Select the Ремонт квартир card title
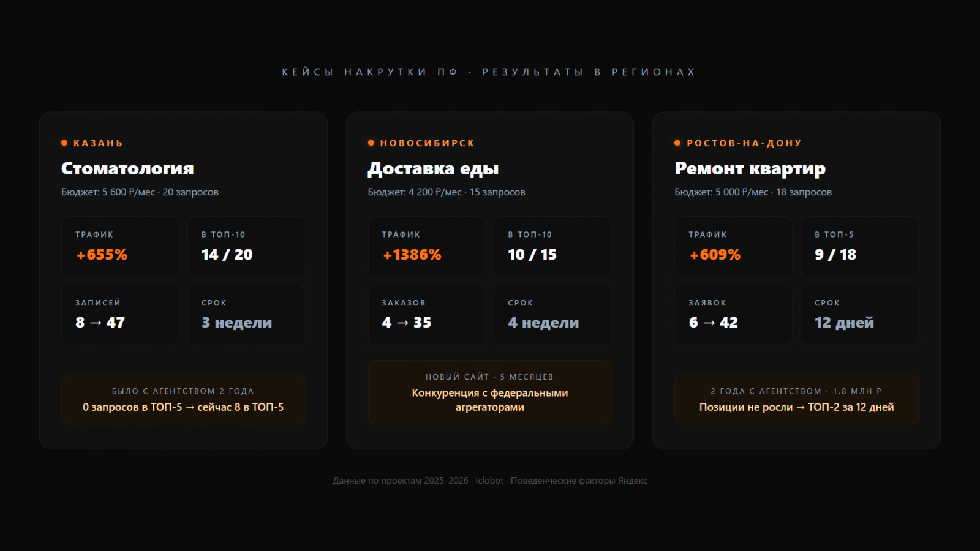Viewport: 980px width, 551px height. tap(750, 168)
